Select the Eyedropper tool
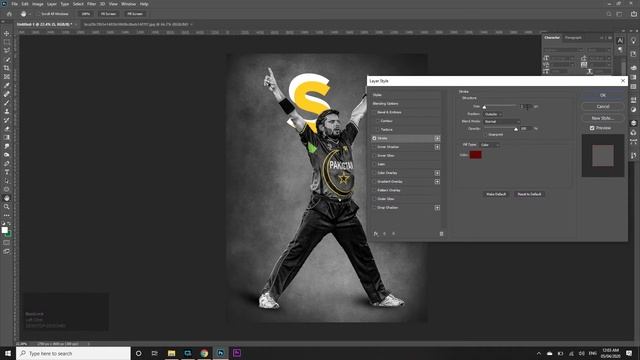640x360 pixels. [x=7, y=85]
